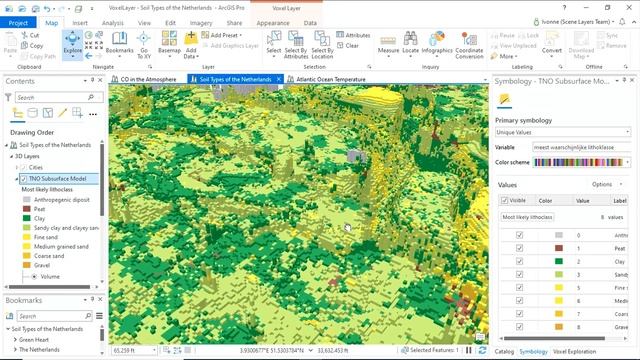Toggle Cities layer visibility checkbox
The image size is (640, 360).
pyautogui.click(x=23, y=167)
